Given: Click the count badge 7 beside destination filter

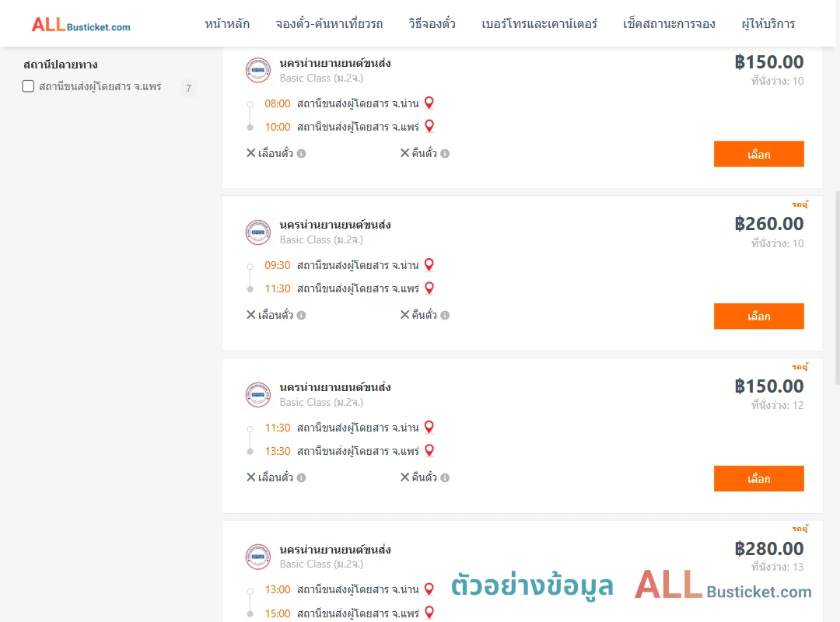Looking at the screenshot, I should click(x=188, y=88).
